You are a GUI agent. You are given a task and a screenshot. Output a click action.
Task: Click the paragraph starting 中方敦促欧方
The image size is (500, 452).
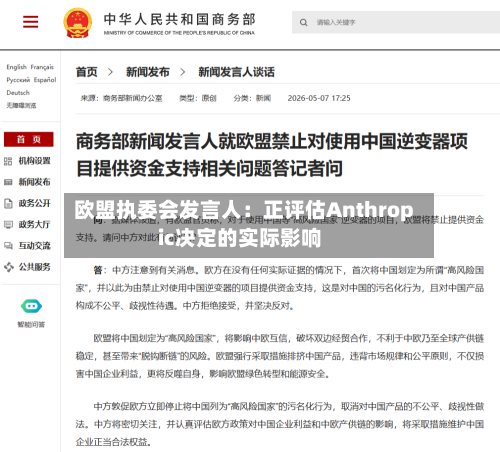tap(280, 424)
